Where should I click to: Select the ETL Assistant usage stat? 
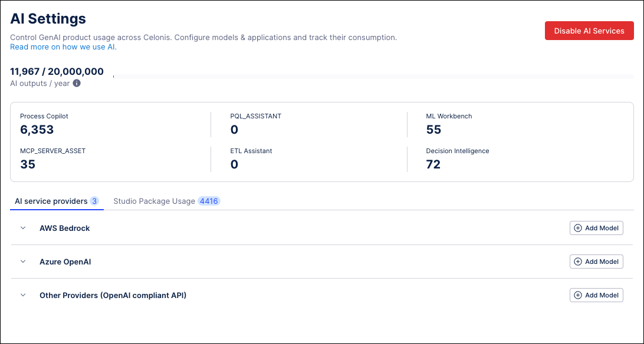click(234, 164)
